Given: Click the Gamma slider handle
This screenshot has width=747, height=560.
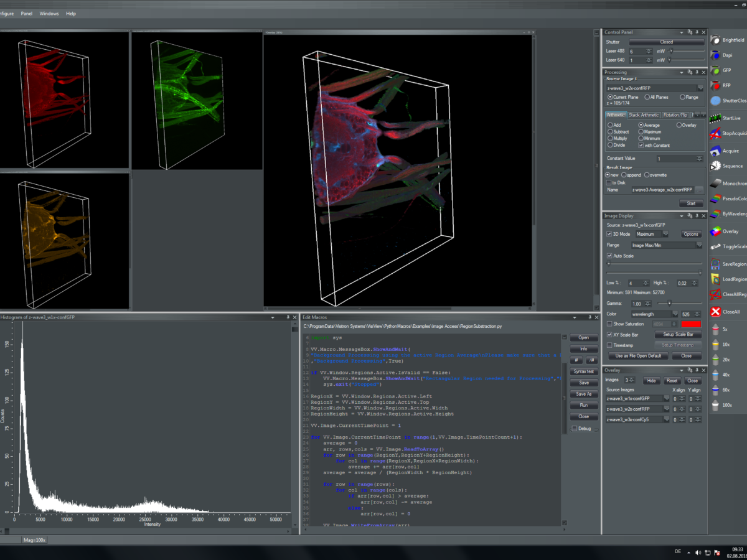Looking at the screenshot, I should coord(669,303).
